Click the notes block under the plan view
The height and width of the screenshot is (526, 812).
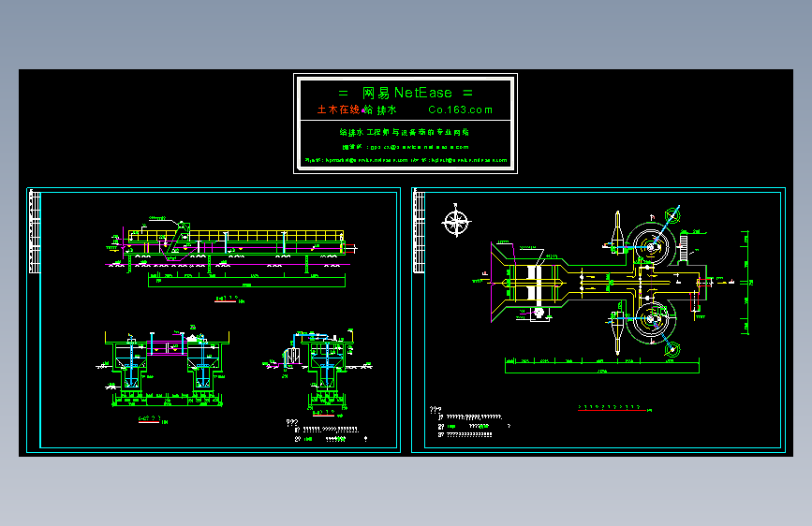(470, 423)
